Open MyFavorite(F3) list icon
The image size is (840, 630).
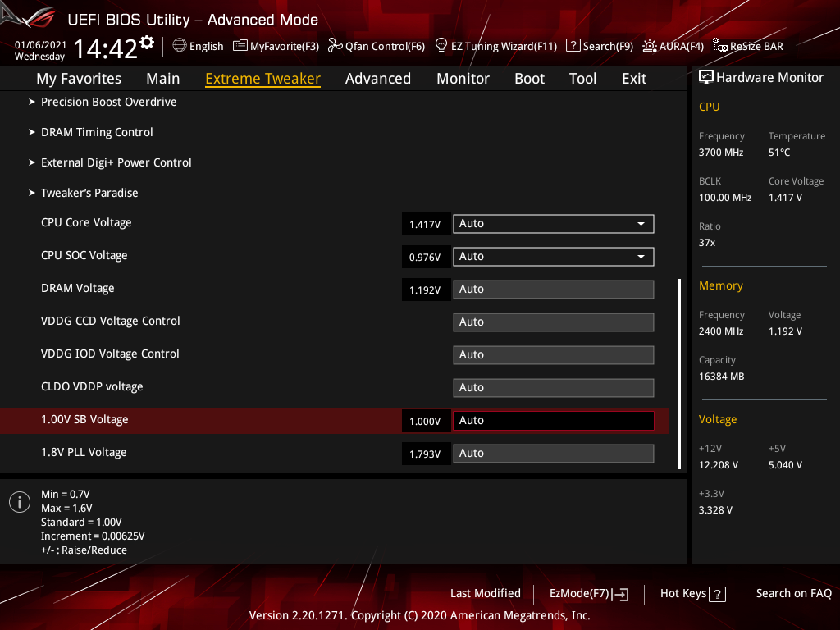(x=240, y=46)
